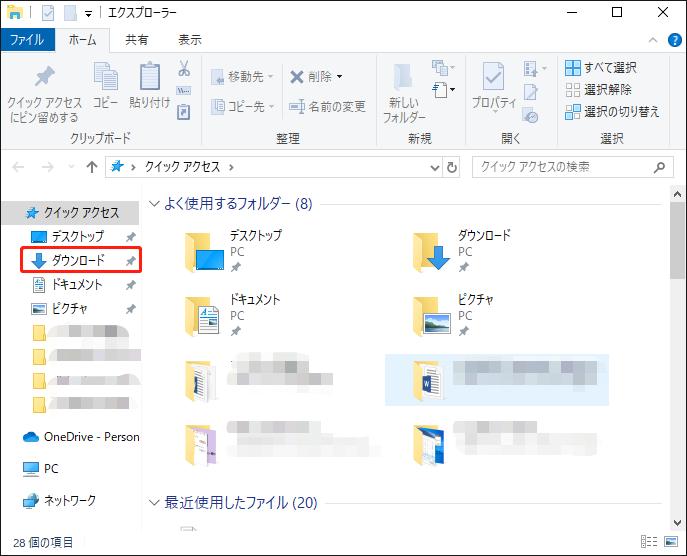
Task: Click the Forward arrow navigation button
Action: 47,167
